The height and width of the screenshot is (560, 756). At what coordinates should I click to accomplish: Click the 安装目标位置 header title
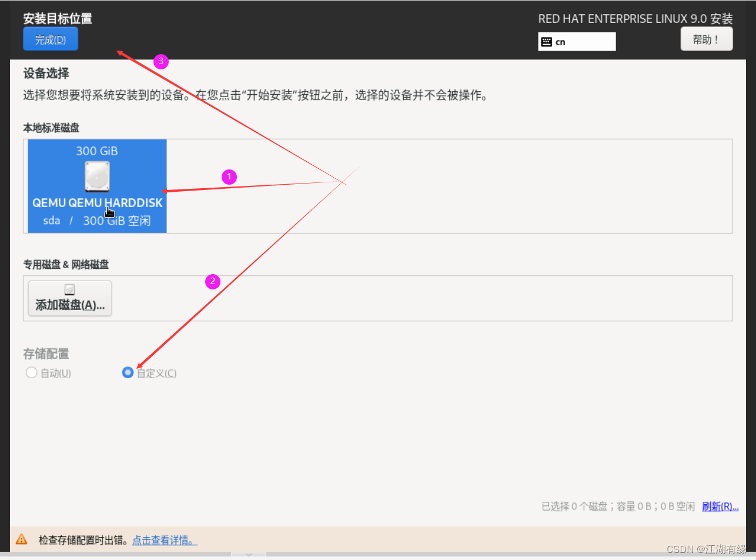(x=57, y=18)
